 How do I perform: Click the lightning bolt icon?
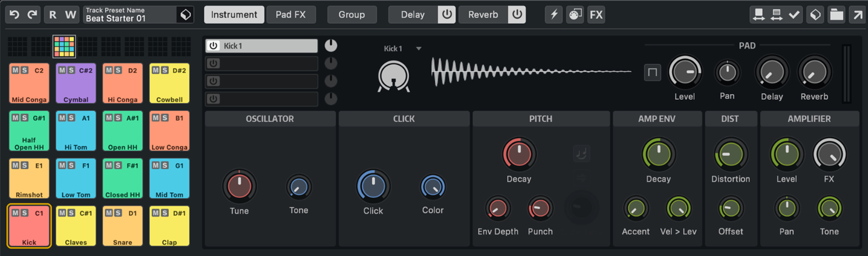pos(554,15)
